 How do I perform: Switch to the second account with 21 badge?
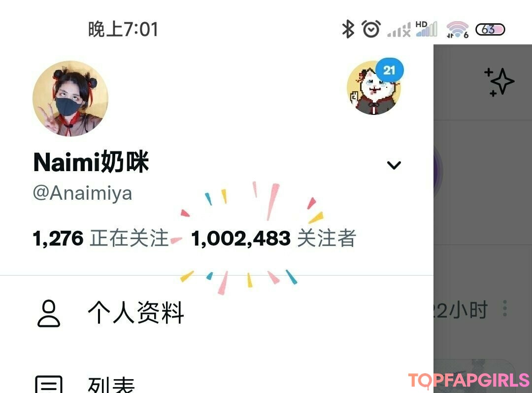374,88
